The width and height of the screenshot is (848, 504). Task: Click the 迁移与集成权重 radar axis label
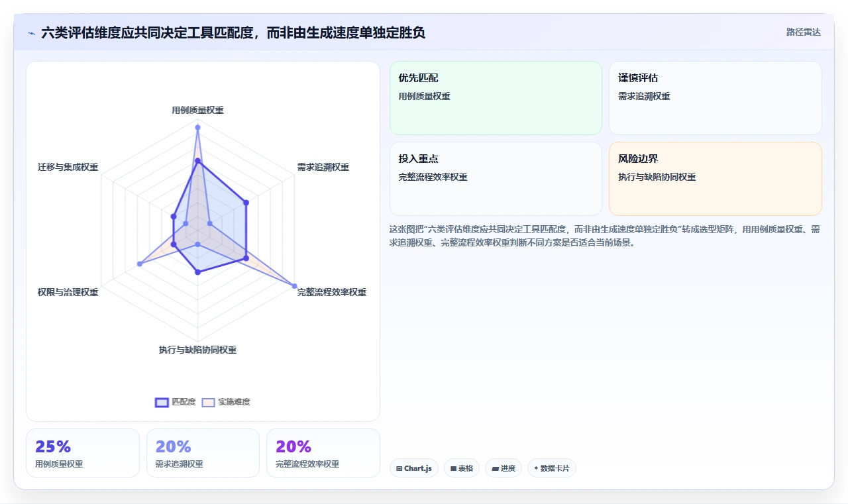click(68, 167)
